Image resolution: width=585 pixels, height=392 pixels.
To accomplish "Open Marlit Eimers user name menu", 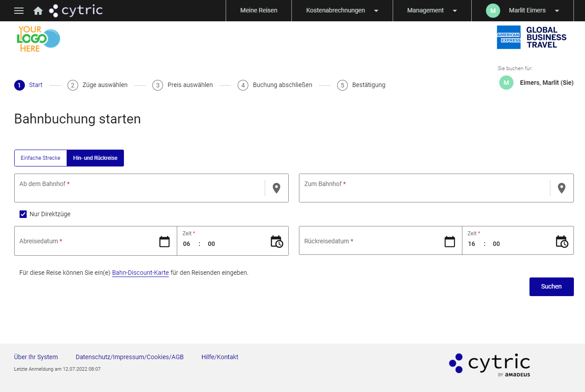I will pyautogui.click(x=527, y=10).
